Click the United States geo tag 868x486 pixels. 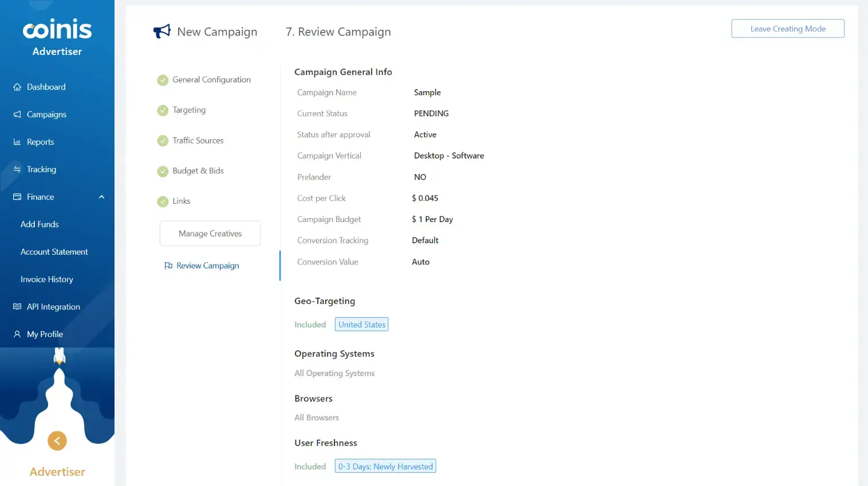click(x=362, y=325)
